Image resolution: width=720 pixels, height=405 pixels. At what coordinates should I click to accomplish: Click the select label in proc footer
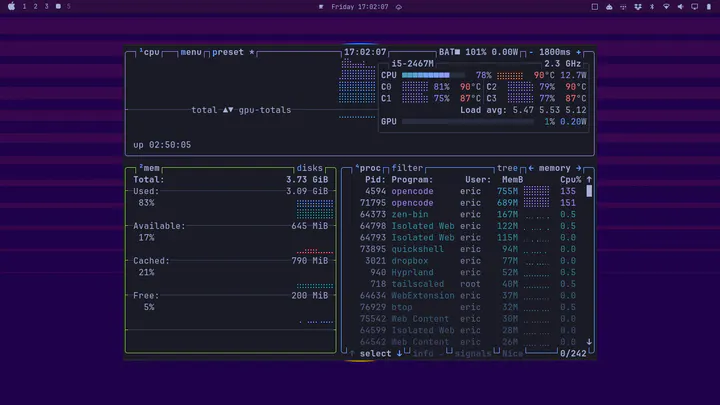coord(376,354)
